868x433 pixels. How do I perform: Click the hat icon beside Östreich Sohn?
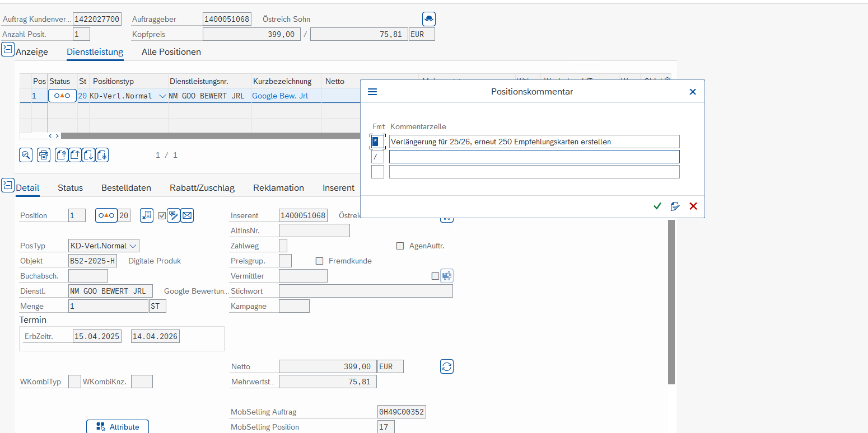tap(429, 19)
